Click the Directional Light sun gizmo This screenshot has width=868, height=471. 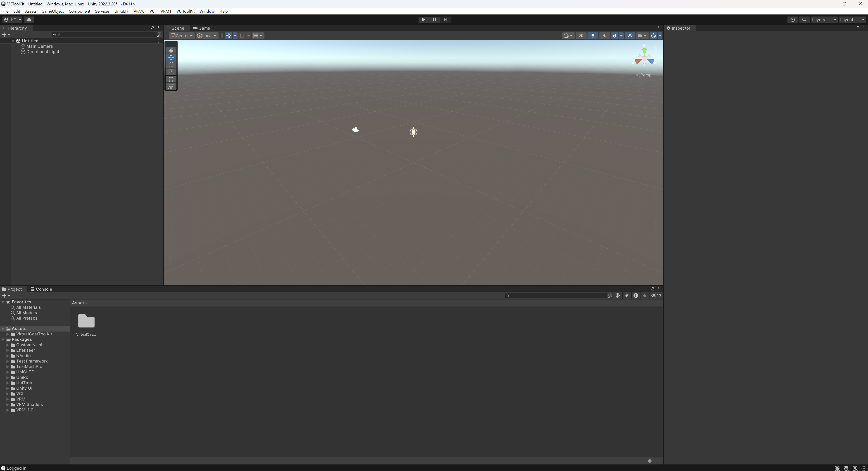[x=414, y=132]
